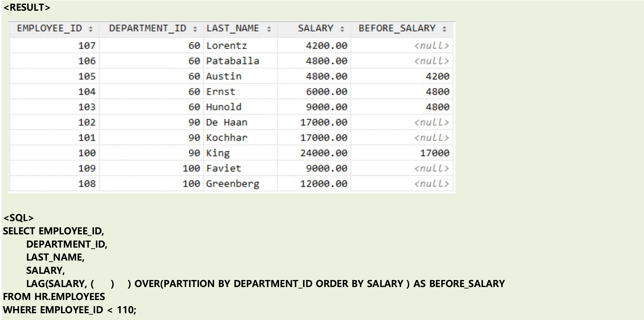Click the Greenberg last name cell
The image size is (644, 320).
[x=232, y=184]
